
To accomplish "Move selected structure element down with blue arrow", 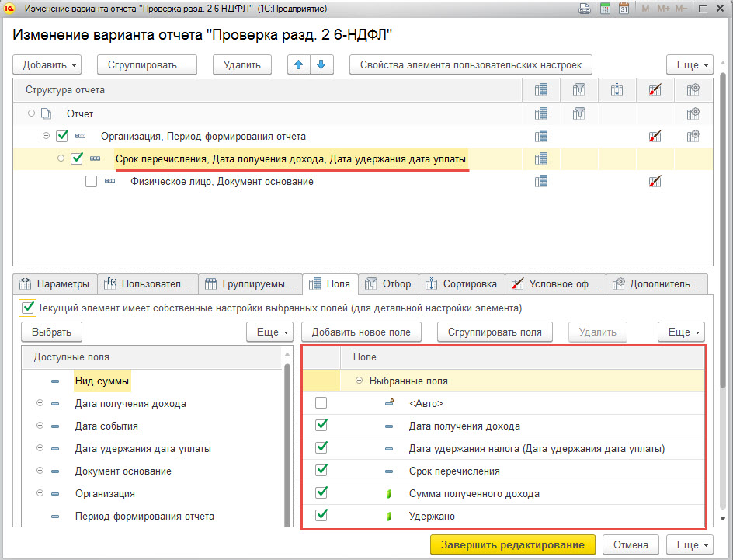I will click(321, 65).
